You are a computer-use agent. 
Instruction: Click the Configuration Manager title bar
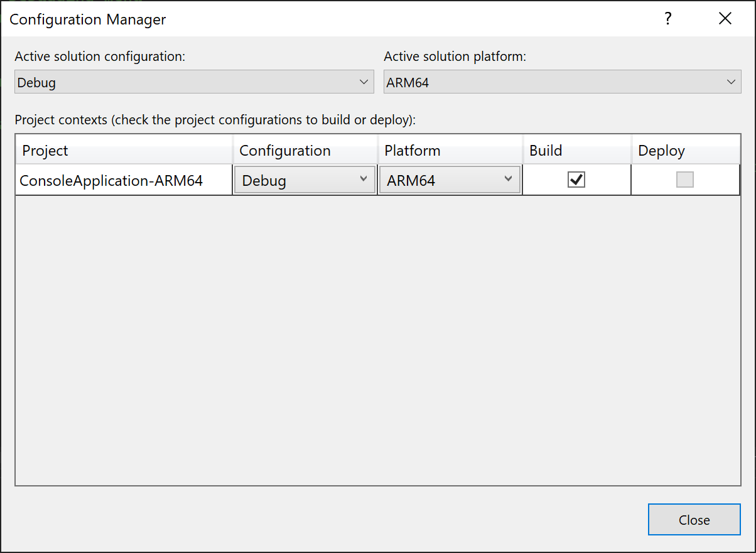87,19
